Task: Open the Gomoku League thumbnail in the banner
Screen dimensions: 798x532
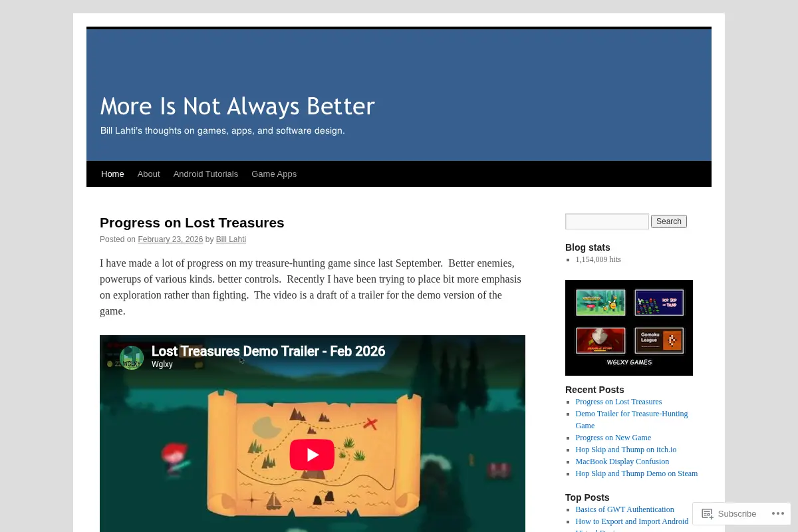Action: 658,340
